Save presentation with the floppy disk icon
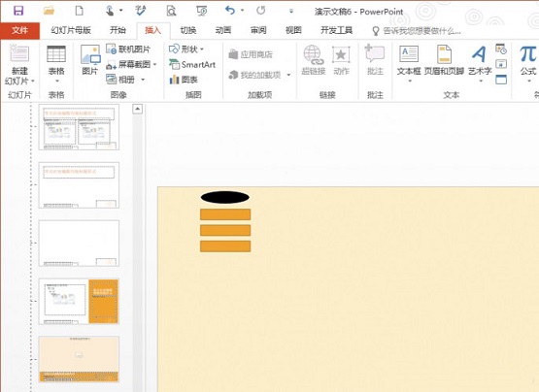Viewport: 539px width, 392px height. 18,11
